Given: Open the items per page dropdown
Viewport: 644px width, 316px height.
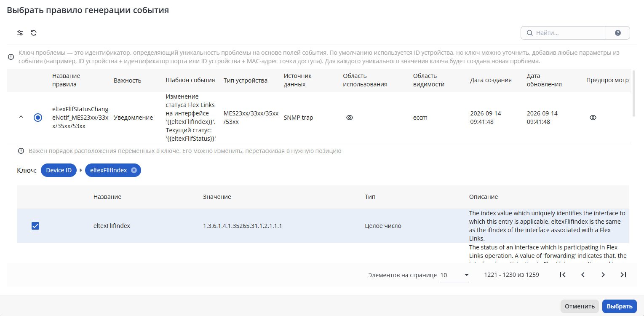Looking at the screenshot, I should pyautogui.click(x=454, y=275).
